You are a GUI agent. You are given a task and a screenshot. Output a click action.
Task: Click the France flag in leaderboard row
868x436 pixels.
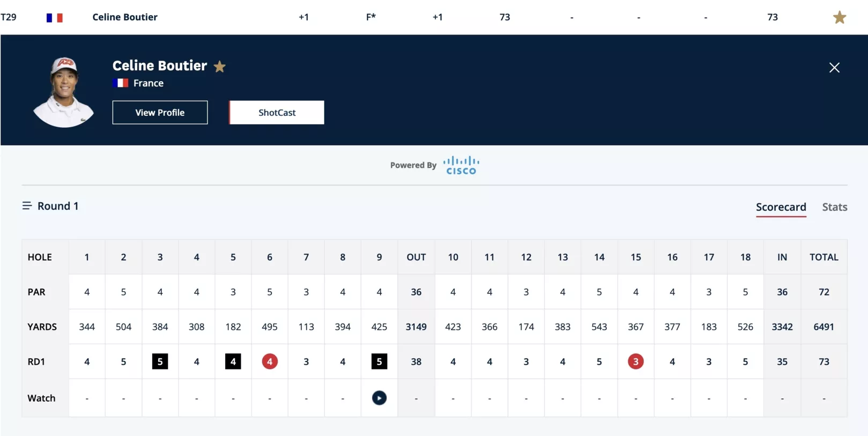click(54, 18)
